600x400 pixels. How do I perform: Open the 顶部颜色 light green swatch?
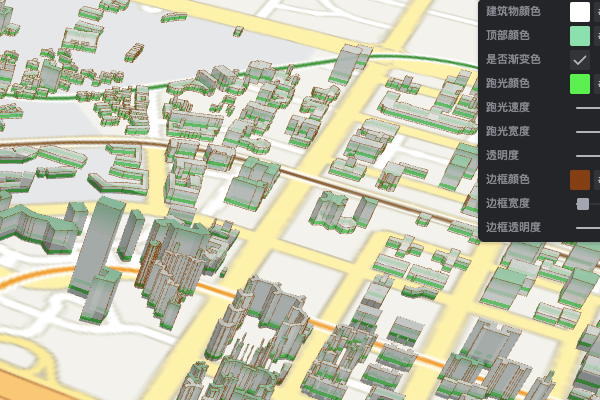click(580, 36)
